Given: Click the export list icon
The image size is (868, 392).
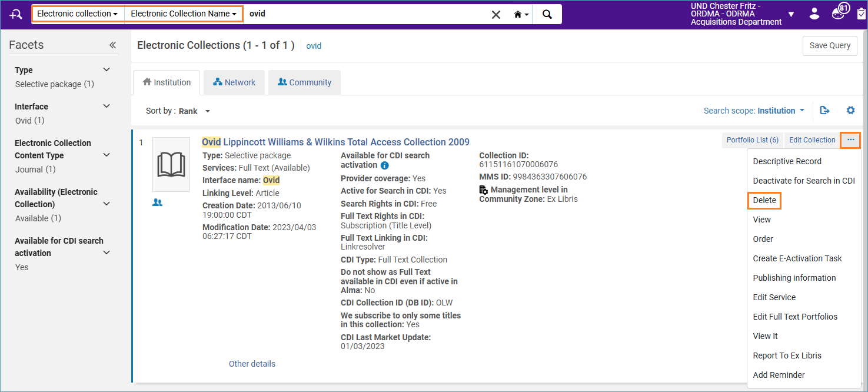Looking at the screenshot, I should click(x=824, y=110).
